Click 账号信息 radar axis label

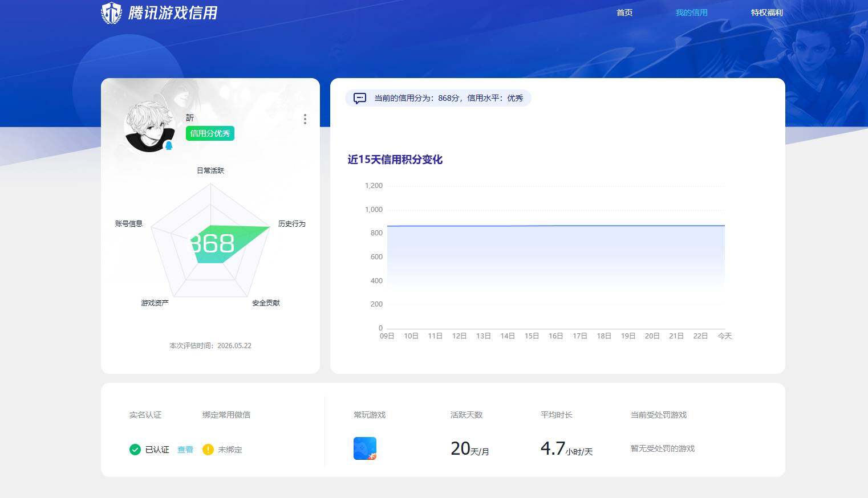[129, 223]
